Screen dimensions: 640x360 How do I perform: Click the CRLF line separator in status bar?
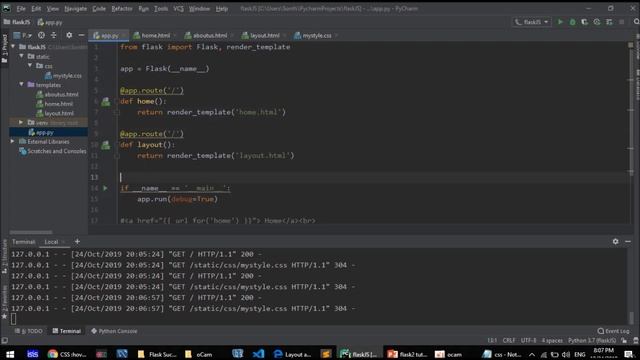pyautogui.click(x=509, y=340)
